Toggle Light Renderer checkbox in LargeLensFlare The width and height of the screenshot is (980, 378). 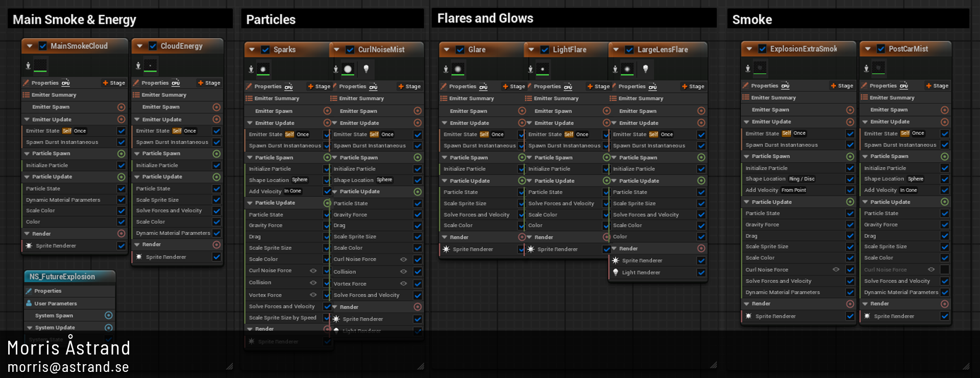pos(701,272)
